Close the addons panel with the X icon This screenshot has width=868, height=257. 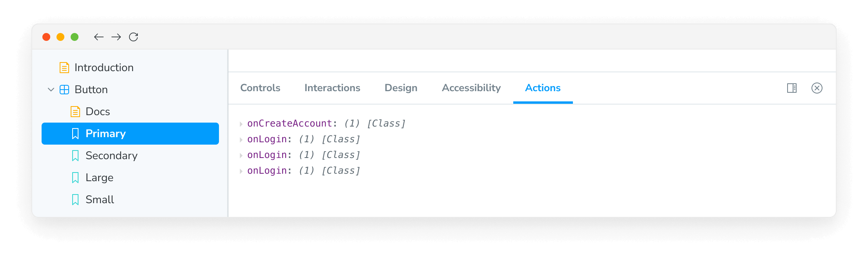pos(817,88)
